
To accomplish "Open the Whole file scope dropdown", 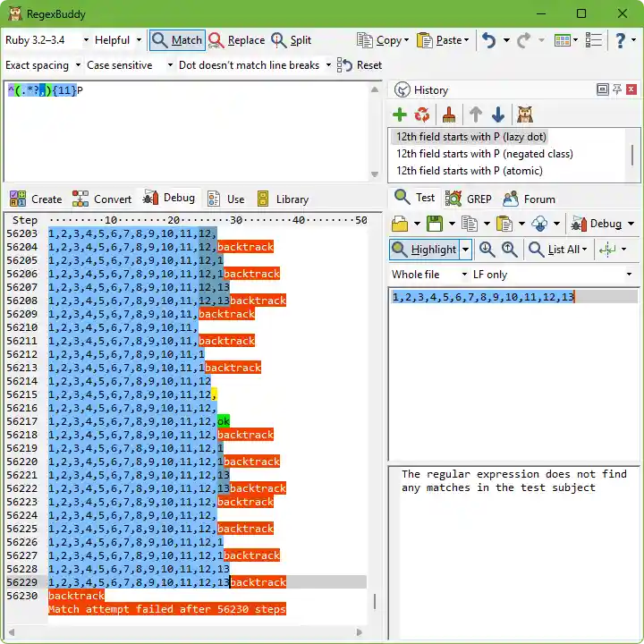I will pyautogui.click(x=428, y=275).
